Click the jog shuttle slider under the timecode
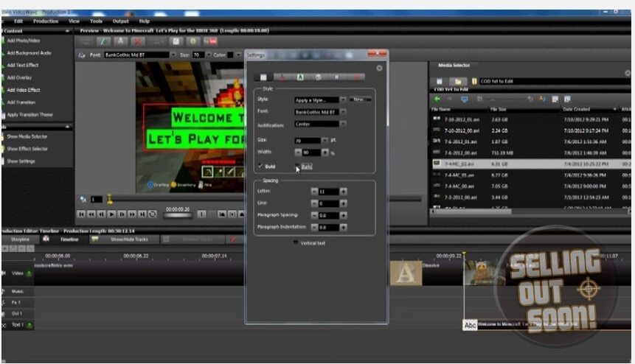The width and height of the screenshot is (635, 364). pyautogui.click(x=178, y=216)
